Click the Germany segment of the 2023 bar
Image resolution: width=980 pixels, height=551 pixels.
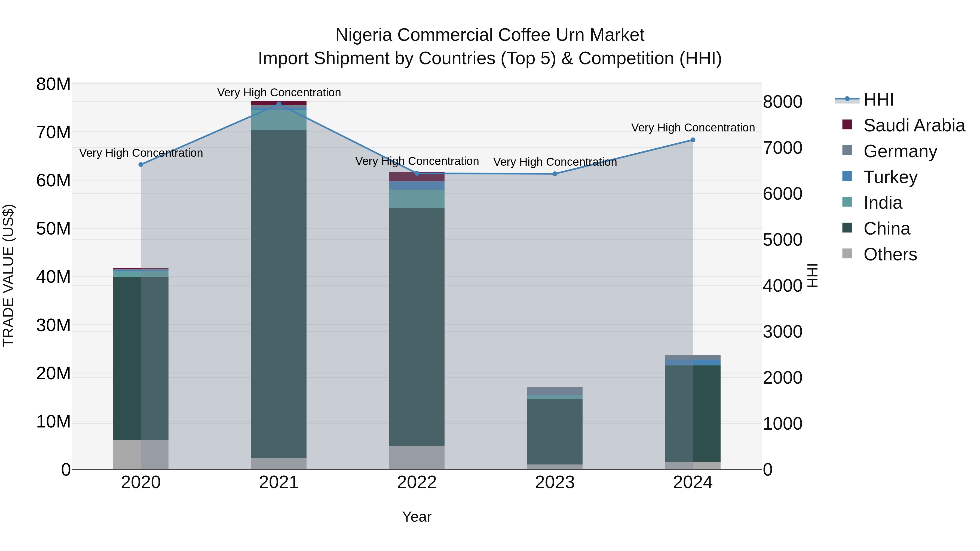(555, 391)
